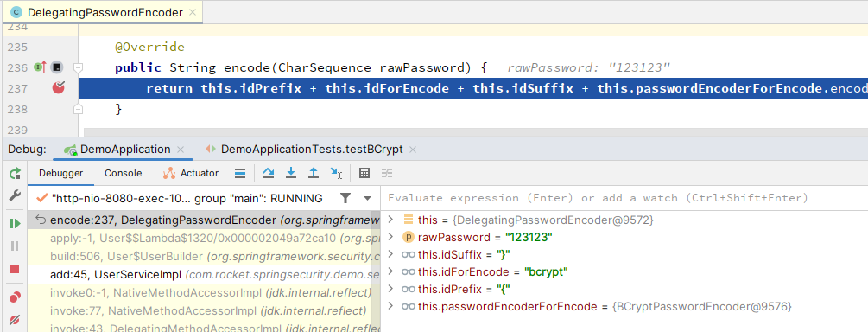Click line number 235 in the gutter

[17, 47]
